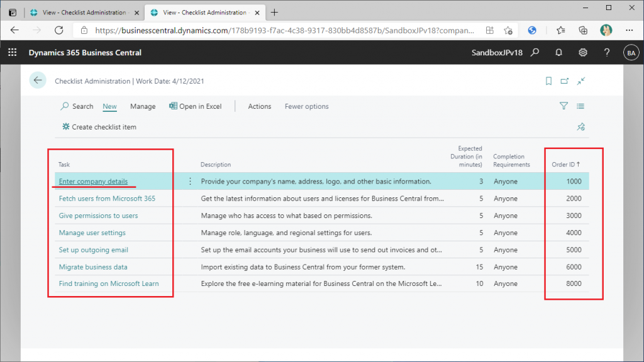Select the New menu in the action bar
This screenshot has height=362, width=644.
click(109, 106)
